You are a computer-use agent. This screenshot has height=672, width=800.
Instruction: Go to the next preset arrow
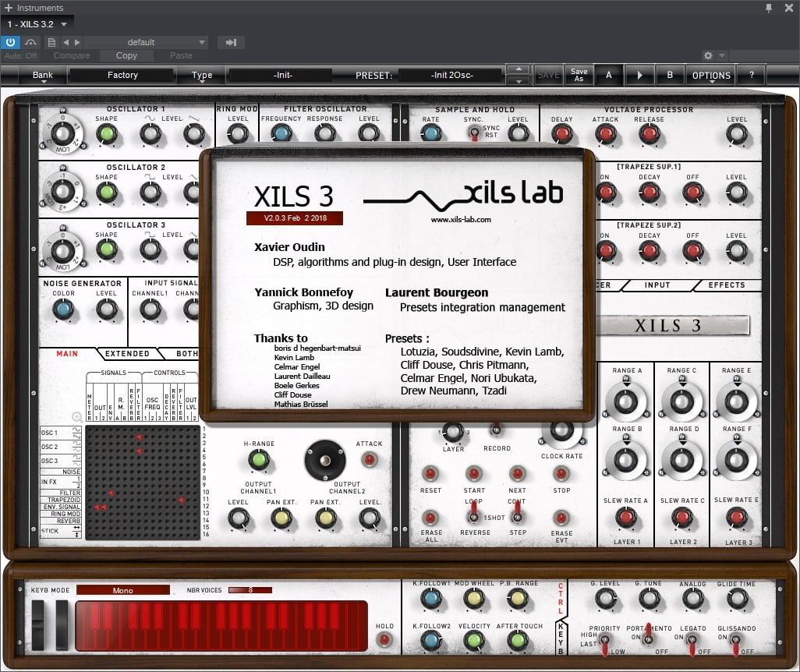[x=77, y=42]
